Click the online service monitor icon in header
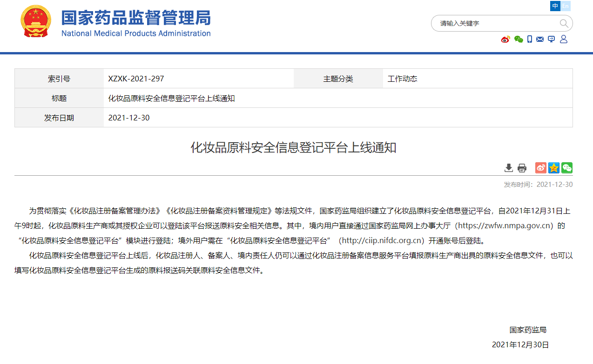This screenshot has height=364, width=593. [551, 40]
